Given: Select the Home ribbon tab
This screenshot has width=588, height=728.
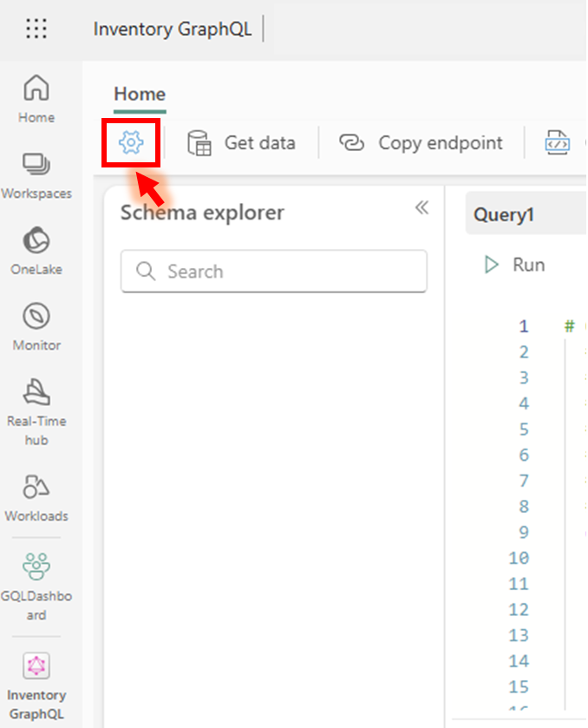Looking at the screenshot, I should [x=140, y=95].
